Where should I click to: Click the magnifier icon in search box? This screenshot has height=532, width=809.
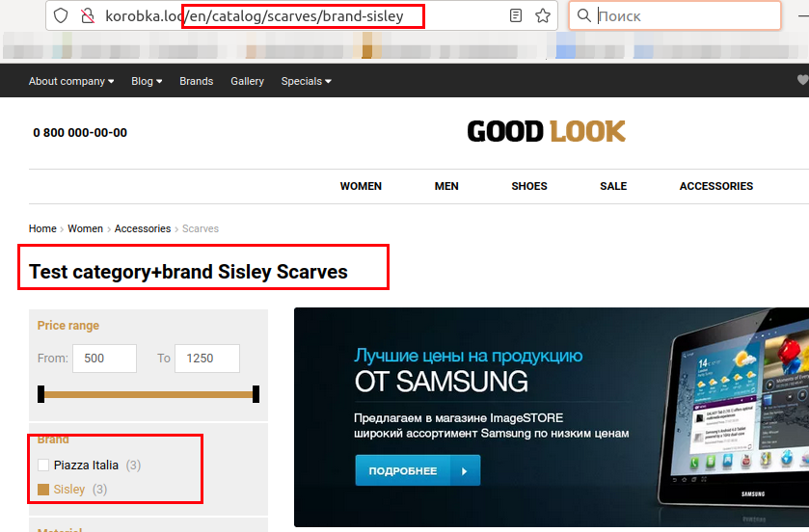coord(583,15)
